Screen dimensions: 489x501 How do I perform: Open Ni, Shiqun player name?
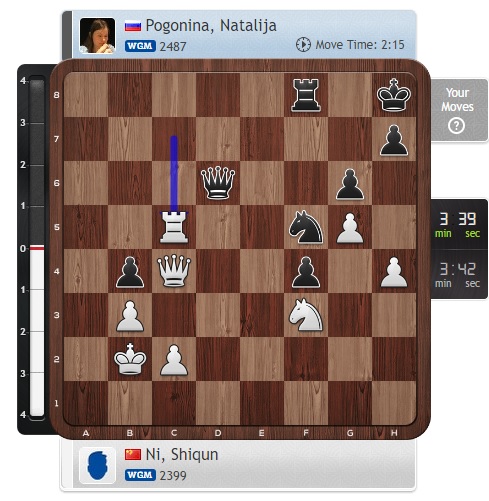182,454
